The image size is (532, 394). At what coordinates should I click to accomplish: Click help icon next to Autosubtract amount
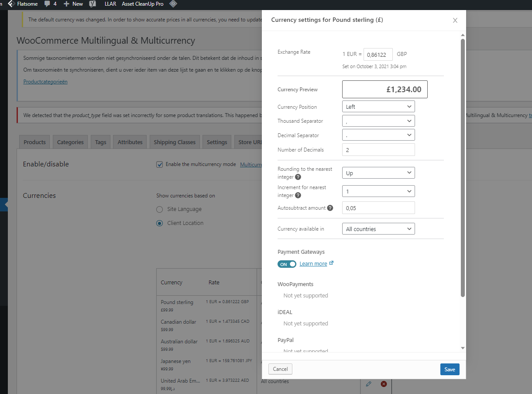click(x=330, y=208)
